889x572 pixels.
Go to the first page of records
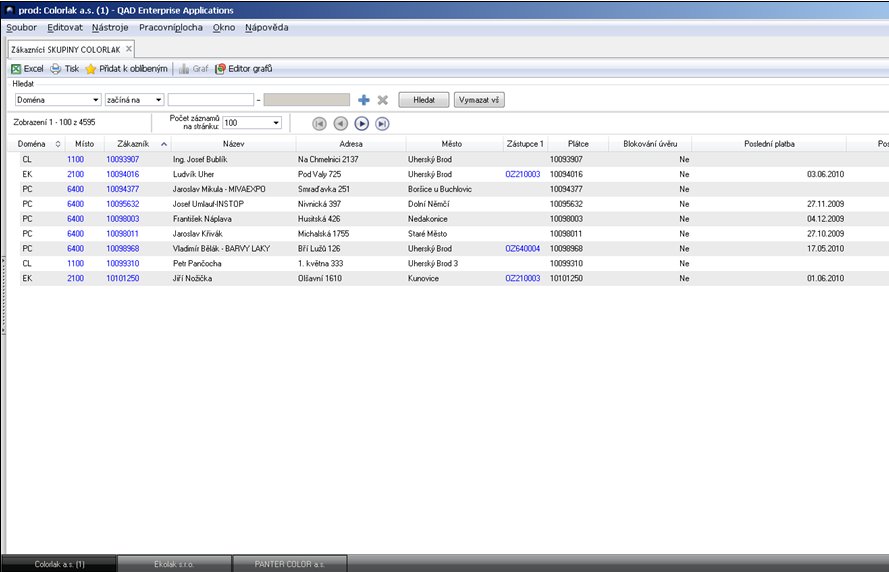(319, 124)
